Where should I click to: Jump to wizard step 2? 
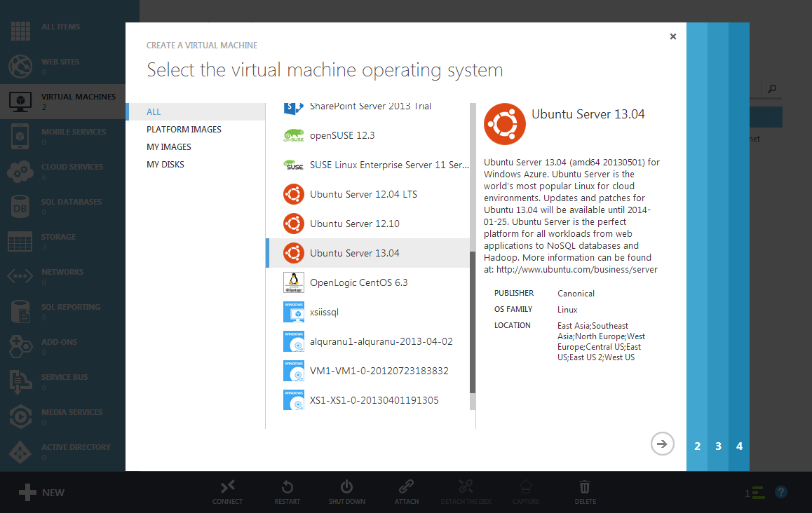click(x=697, y=446)
